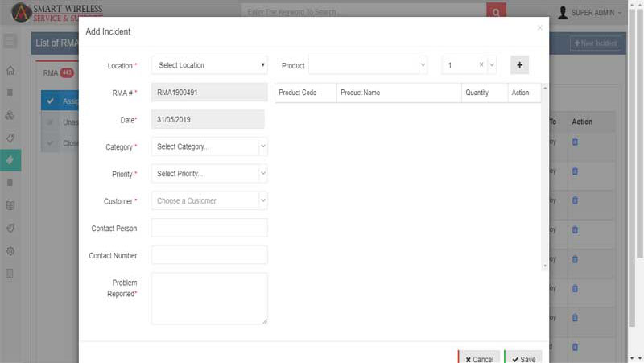Click the red search magnifier button
This screenshot has width=644, height=363.
497,12
